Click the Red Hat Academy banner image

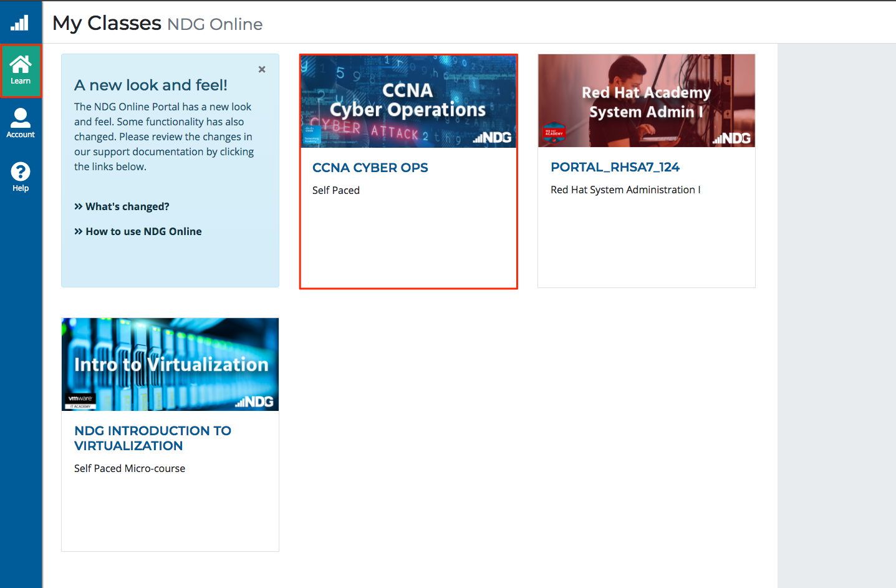(x=646, y=100)
